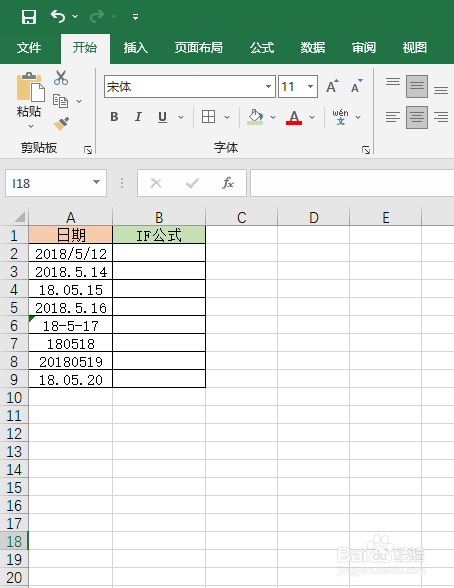Open the 审阅 tab
Screen dimensions: 454x588
tap(364, 48)
